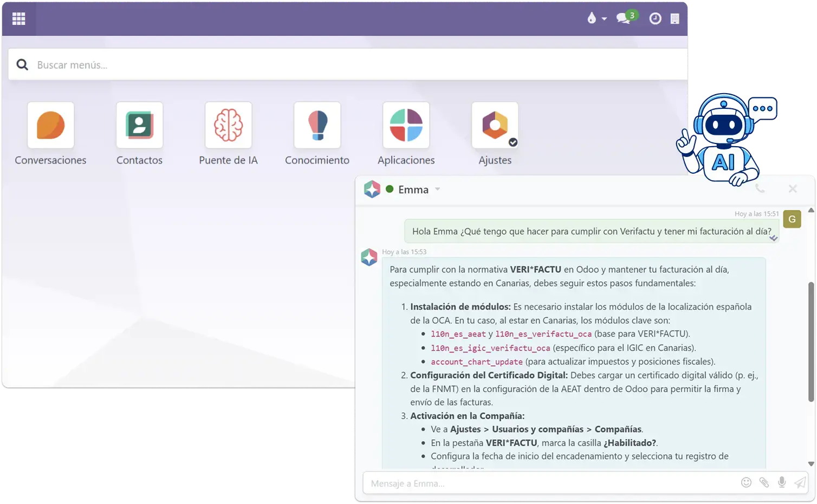Start a call with the phone icon
The width and height of the screenshot is (817, 504).
760,189
